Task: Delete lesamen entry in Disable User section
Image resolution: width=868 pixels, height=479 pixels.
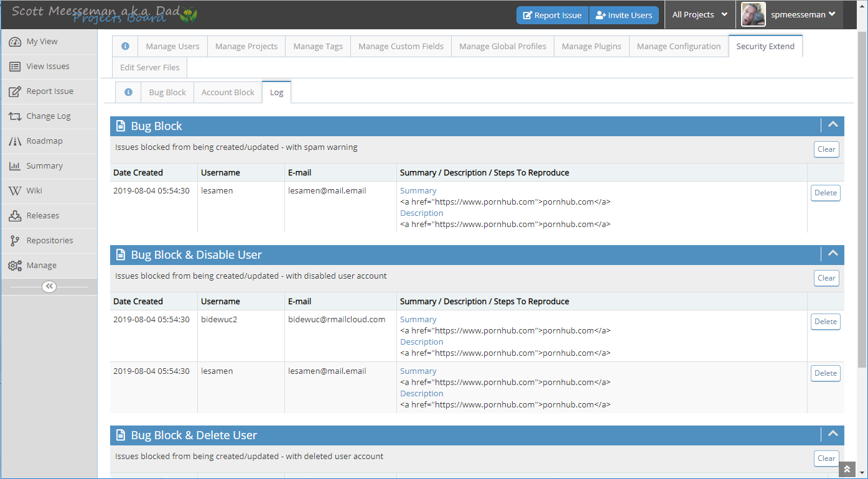Action: [826, 373]
